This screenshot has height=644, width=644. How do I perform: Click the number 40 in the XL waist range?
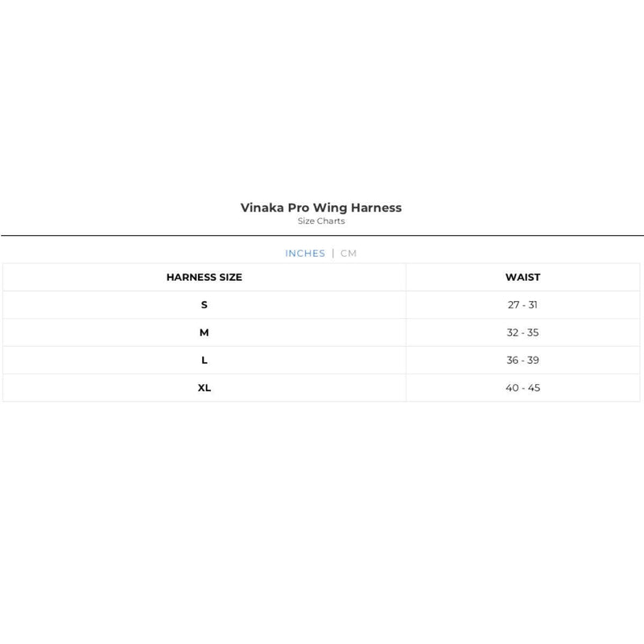[513, 388]
